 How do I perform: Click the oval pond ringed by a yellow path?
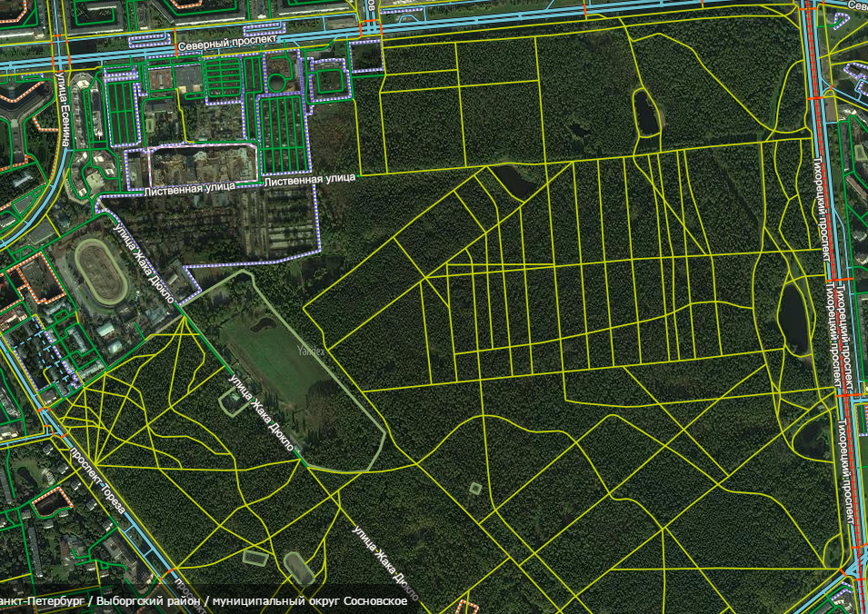coord(645,113)
